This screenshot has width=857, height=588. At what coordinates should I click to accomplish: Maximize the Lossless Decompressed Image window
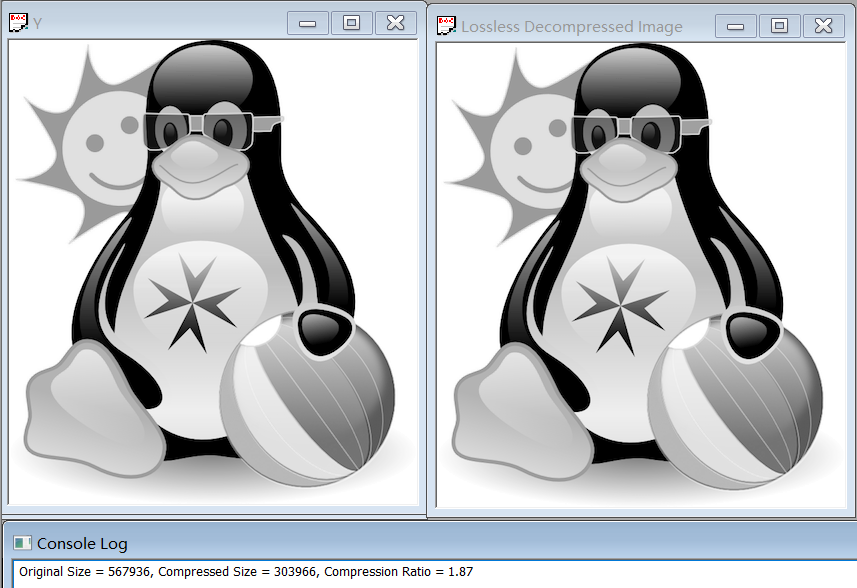779,26
